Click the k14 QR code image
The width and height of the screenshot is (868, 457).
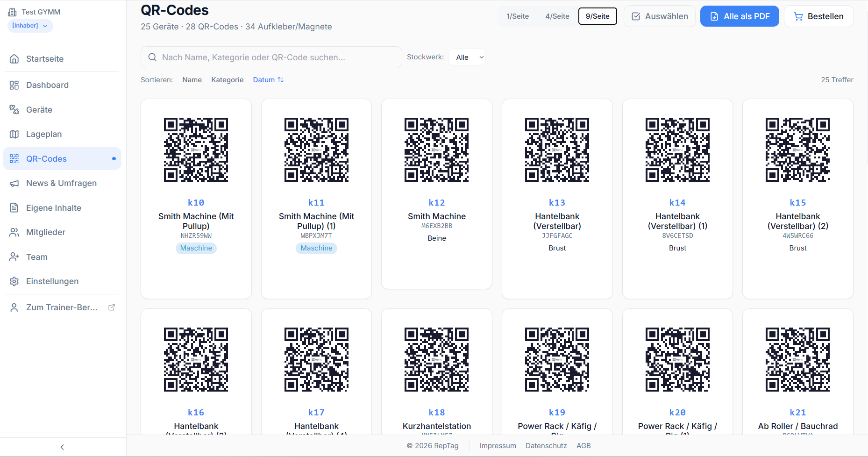coord(677,150)
